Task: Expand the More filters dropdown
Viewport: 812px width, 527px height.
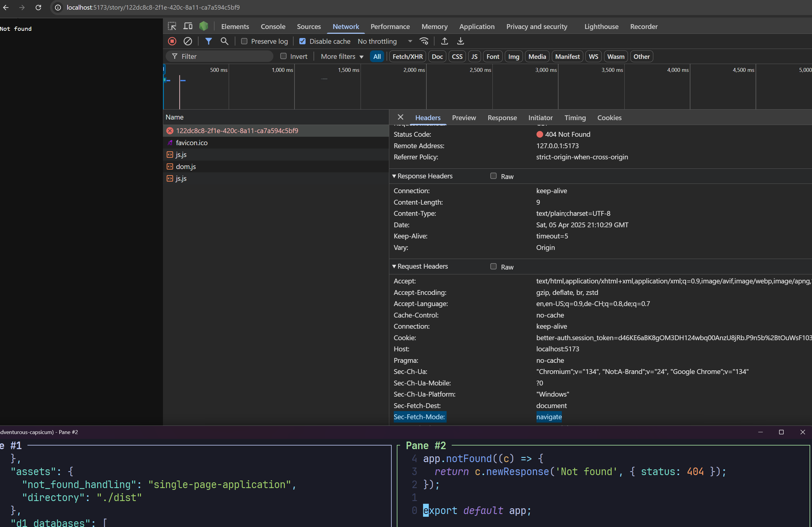Action: [x=342, y=57]
